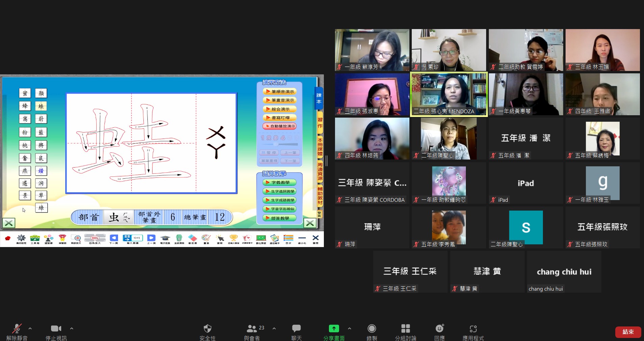Click the 目次 table of contents icon
This screenshot has height=341, width=644.
coord(288,239)
